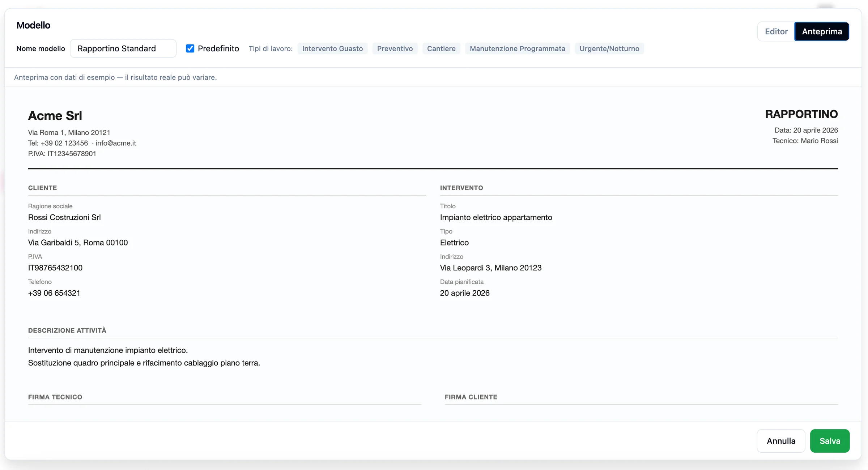Viewport: 868px width, 470px height.
Task: Click 'Intervento di manutenzione impianto elettrico.'
Action: pos(108,350)
